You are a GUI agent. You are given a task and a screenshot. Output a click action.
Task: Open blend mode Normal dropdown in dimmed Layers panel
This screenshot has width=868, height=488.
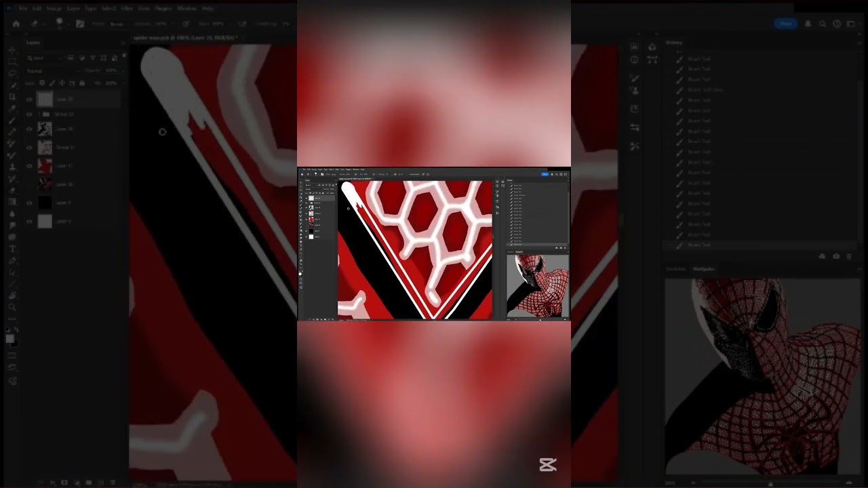(53, 71)
